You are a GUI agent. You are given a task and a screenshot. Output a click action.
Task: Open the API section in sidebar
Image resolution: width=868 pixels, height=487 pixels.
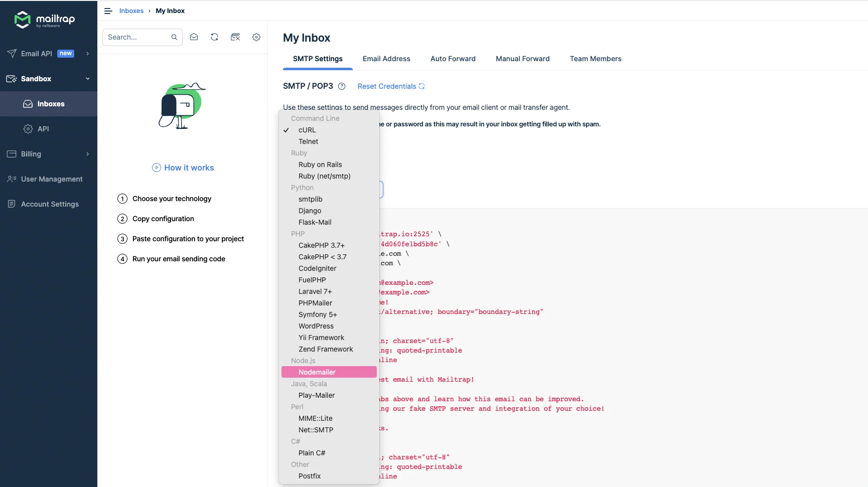(x=43, y=129)
